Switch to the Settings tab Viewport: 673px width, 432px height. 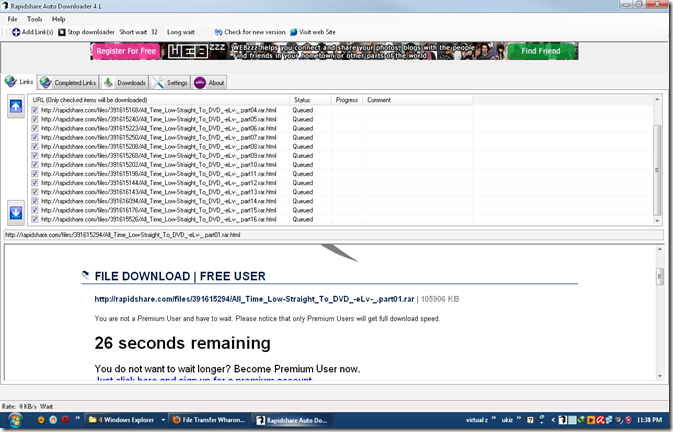point(170,83)
